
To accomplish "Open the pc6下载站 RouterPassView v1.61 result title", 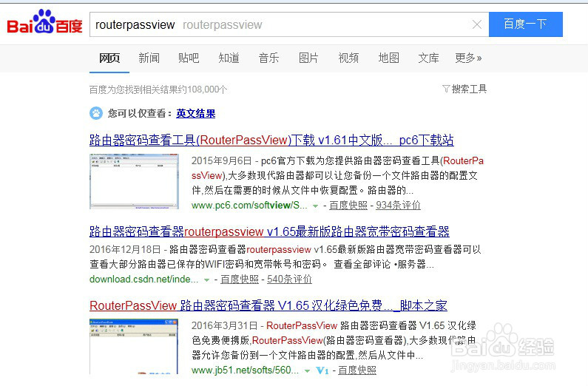I will pyautogui.click(x=271, y=140).
